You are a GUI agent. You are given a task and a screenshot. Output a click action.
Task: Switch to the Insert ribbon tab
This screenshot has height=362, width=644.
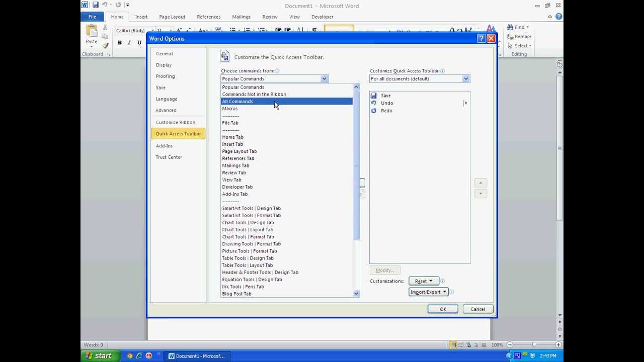(x=141, y=17)
